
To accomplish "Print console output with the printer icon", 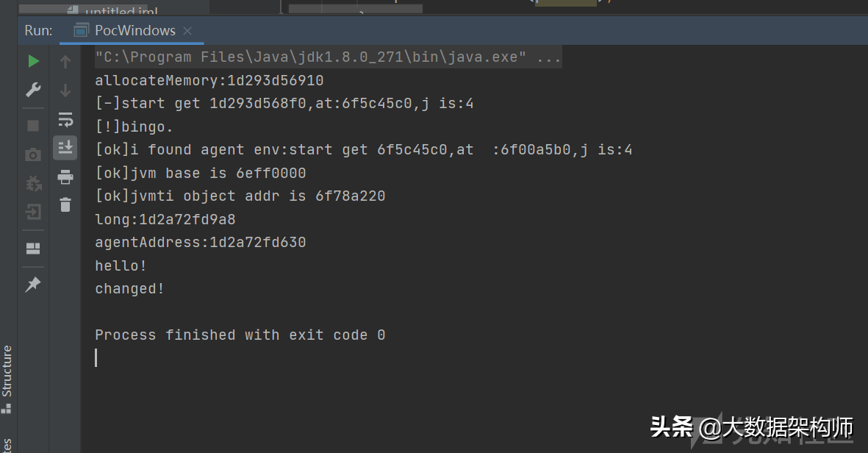I will tap(65, 176).
